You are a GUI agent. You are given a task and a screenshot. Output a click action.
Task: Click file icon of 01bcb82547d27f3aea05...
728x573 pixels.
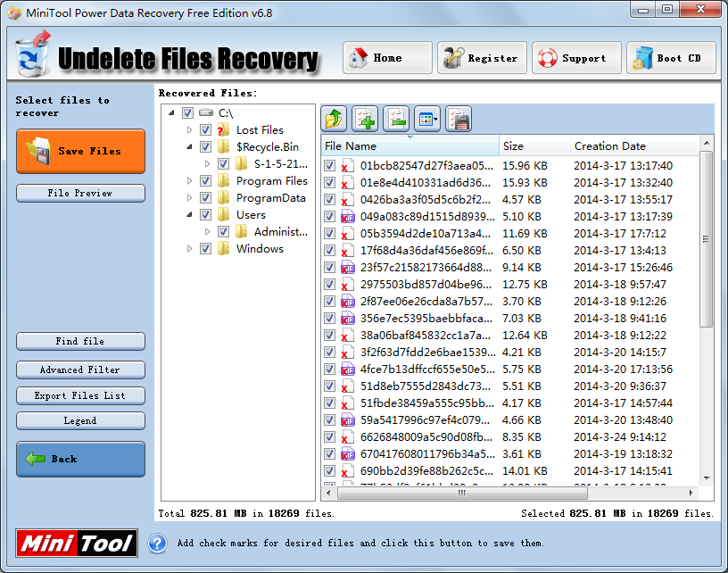coord(347,166)
